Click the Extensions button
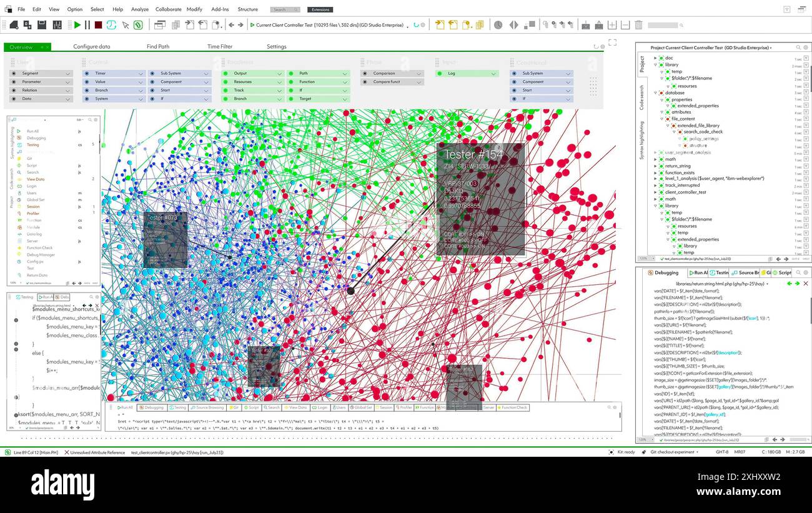812x513 pixels. (x=320, y=9)
